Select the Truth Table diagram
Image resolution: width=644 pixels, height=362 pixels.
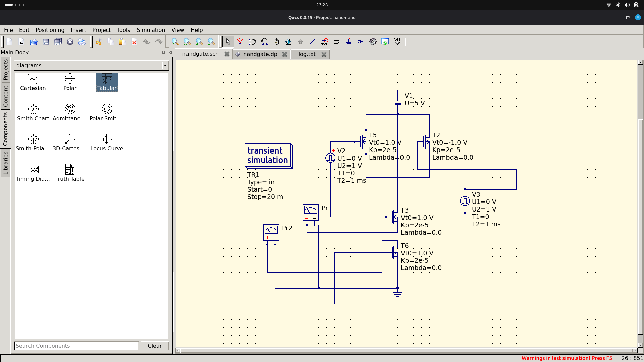(x=70, y=173)
